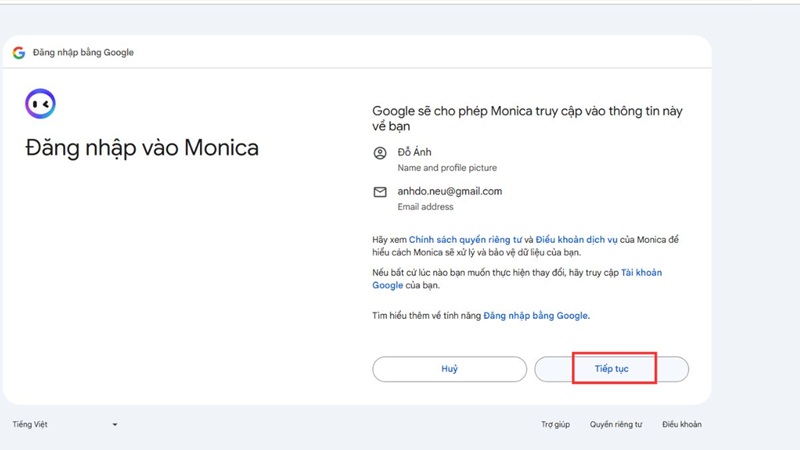Cancel sign-in with the Huỷ button
Viewport: 800px width, 450px height.
(449, 369)
